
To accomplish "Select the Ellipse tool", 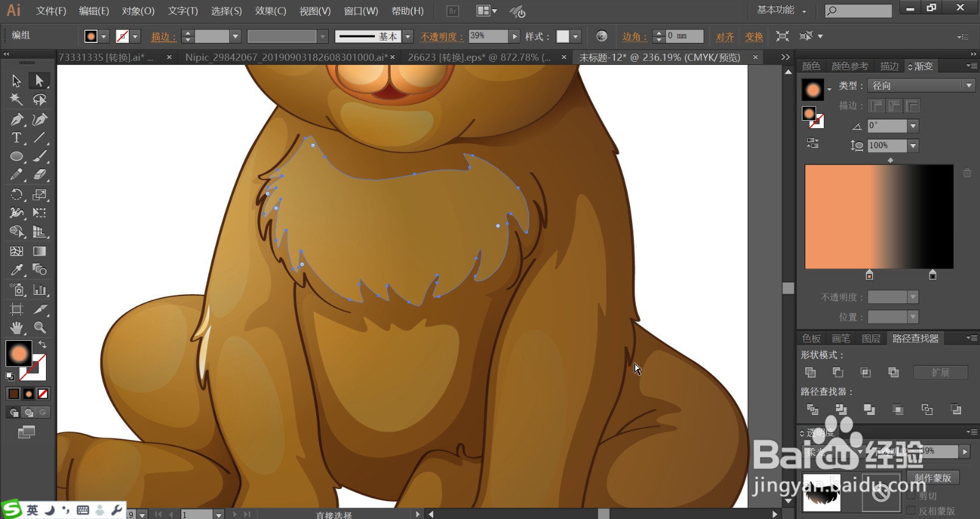I will click(x=17, y=156).
